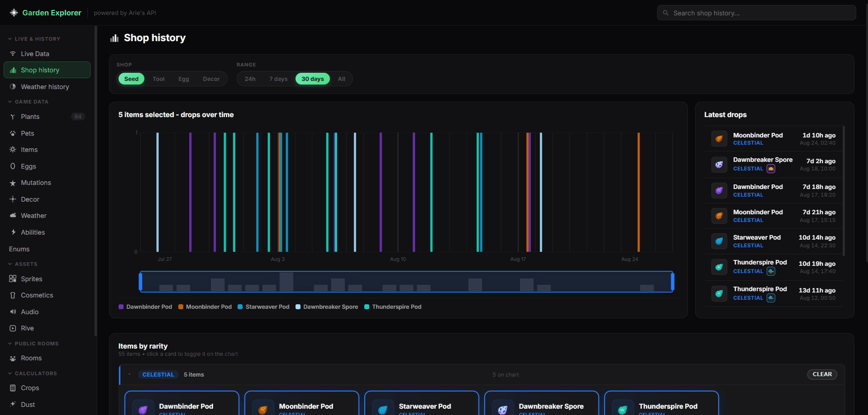868x415 pixels.
Task: Select the Seed shop filter
Action: 131,79
